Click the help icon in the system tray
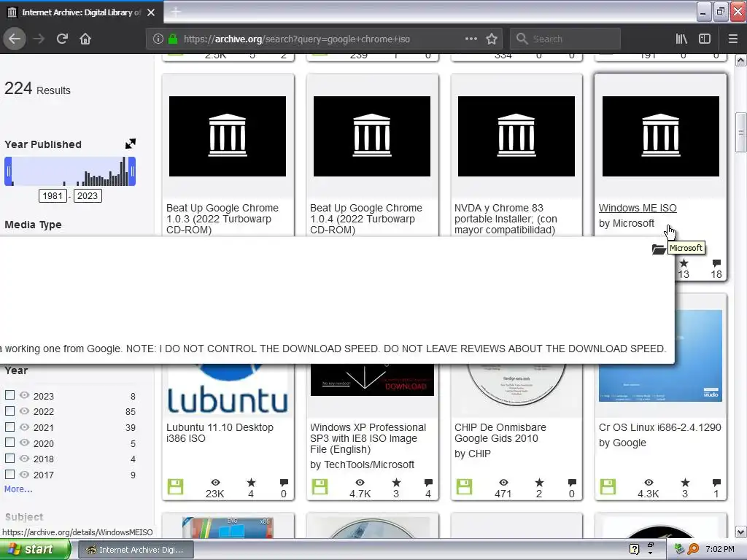Viewport: 747px width, 560px height. click(634, 549)
